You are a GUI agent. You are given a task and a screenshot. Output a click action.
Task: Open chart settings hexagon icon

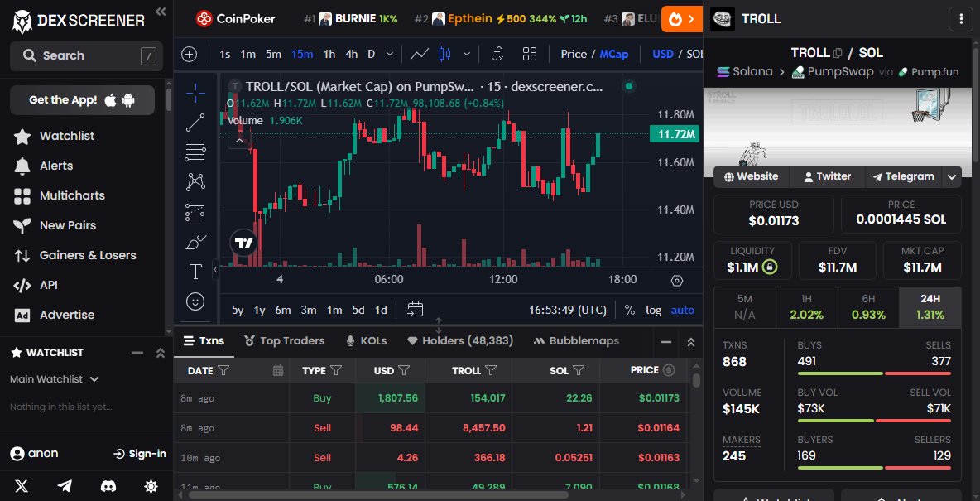[677, 281]
